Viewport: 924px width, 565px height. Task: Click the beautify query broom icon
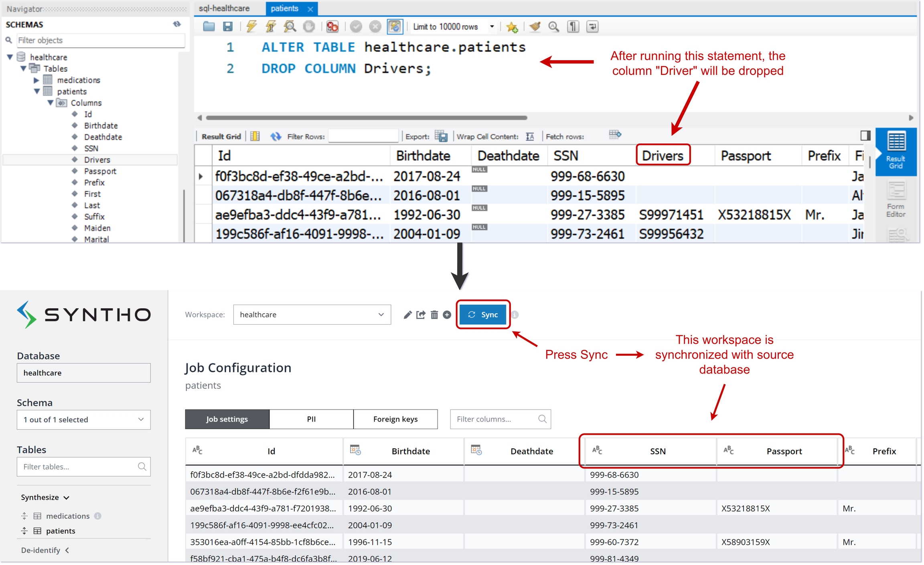click(x=535, y=27)
